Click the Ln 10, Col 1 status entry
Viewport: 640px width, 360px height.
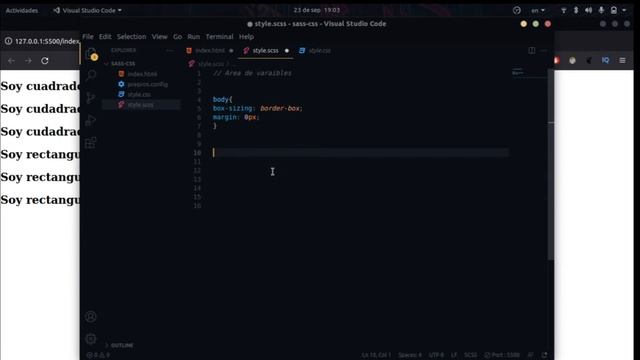376,355
